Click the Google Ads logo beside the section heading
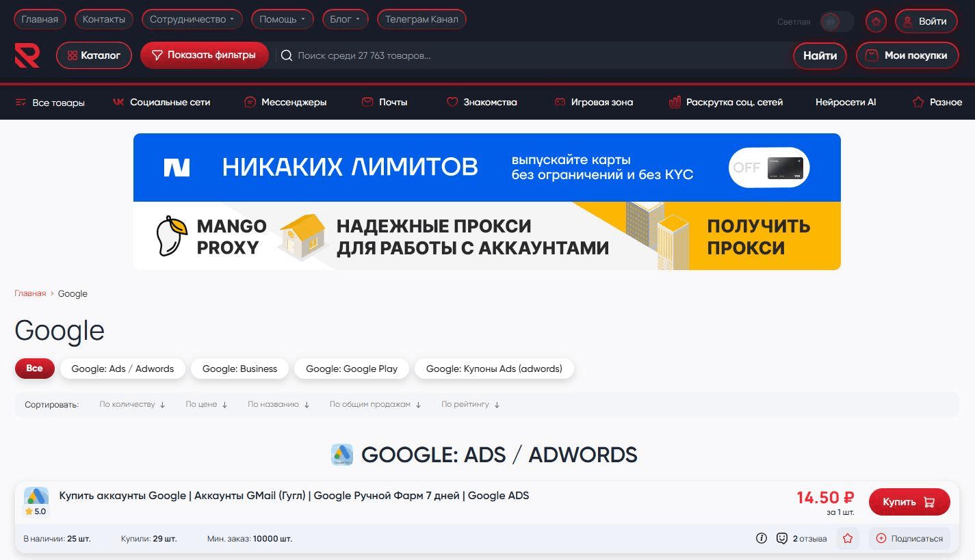975x560 pixels. coord(342,455)
